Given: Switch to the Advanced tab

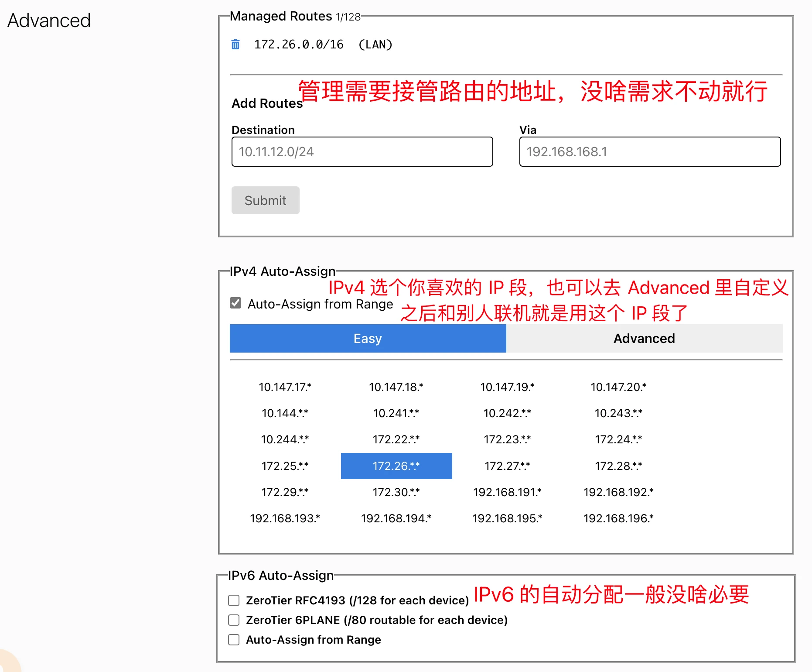Looking at the screenshot, I should pos(644,339).
